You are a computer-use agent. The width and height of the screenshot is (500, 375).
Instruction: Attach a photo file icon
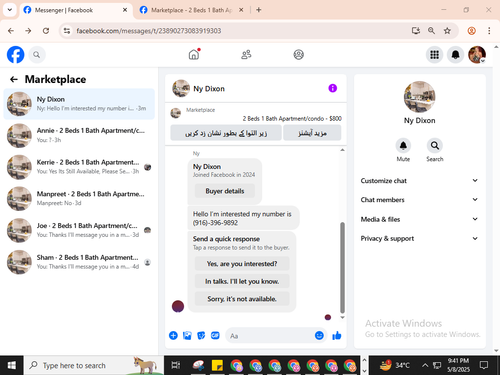click(x=187, y=335)
